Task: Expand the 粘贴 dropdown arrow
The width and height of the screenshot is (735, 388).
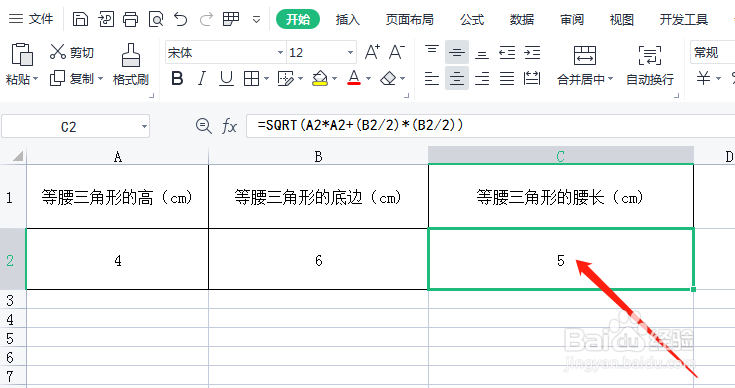Action: (36, 79)
